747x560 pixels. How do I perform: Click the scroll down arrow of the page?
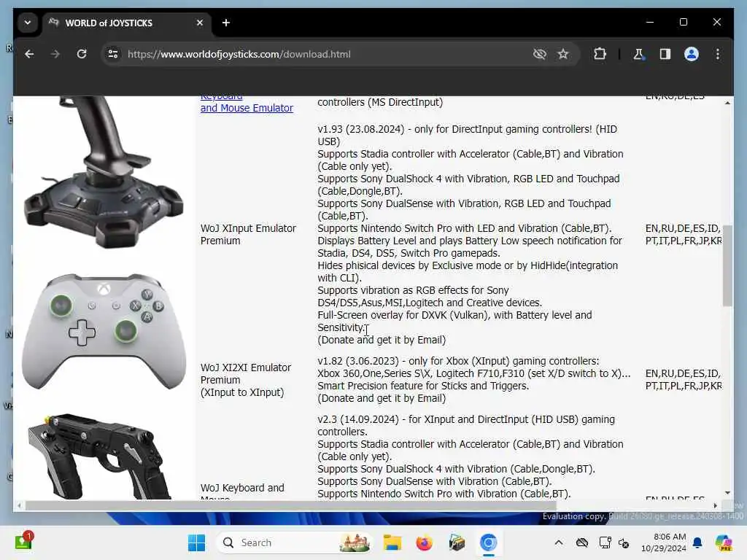click(x=727, y=492)
